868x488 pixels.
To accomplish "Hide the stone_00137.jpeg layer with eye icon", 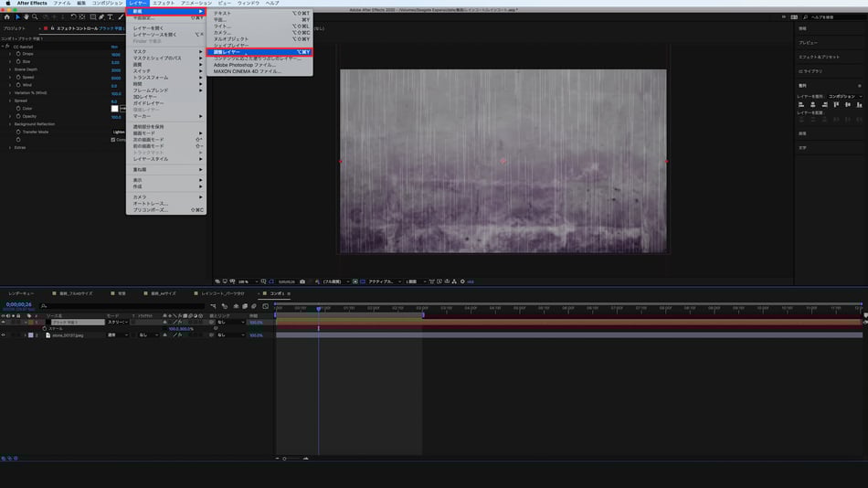I will point(4,335).
